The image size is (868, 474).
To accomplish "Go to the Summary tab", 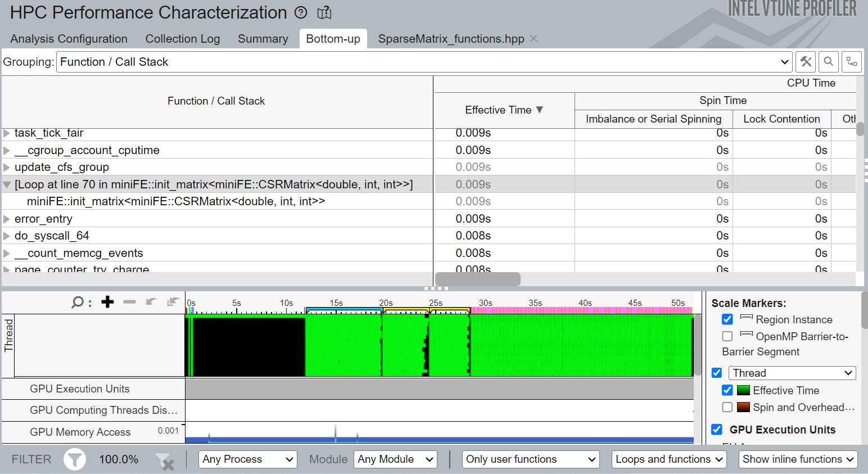I will [263, 39].
